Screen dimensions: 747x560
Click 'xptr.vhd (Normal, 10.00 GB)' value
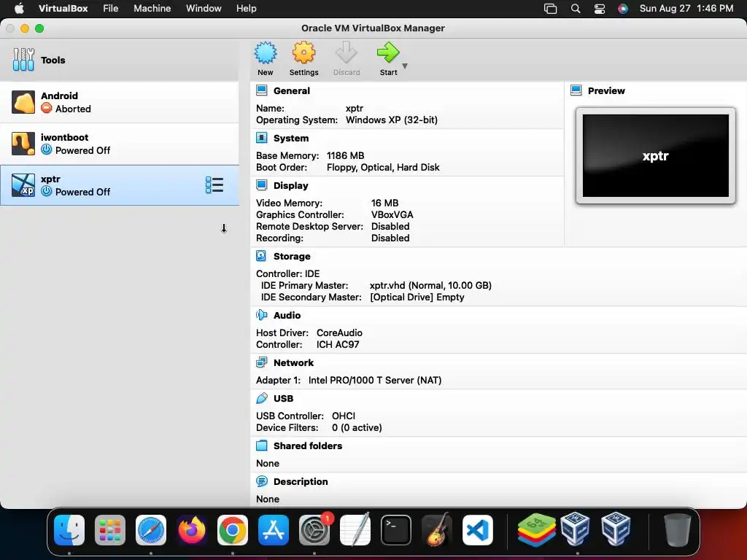(x=430, y=285)
